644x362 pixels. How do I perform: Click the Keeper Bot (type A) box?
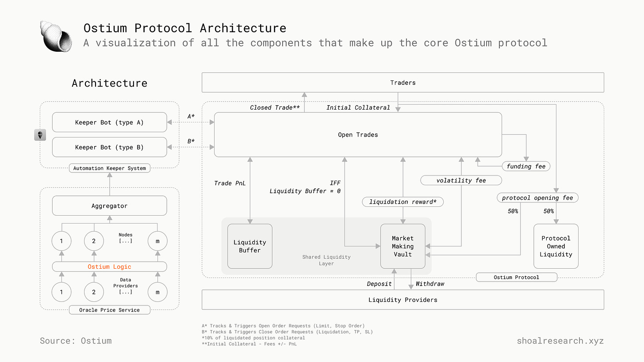click(x=109, y=122)
